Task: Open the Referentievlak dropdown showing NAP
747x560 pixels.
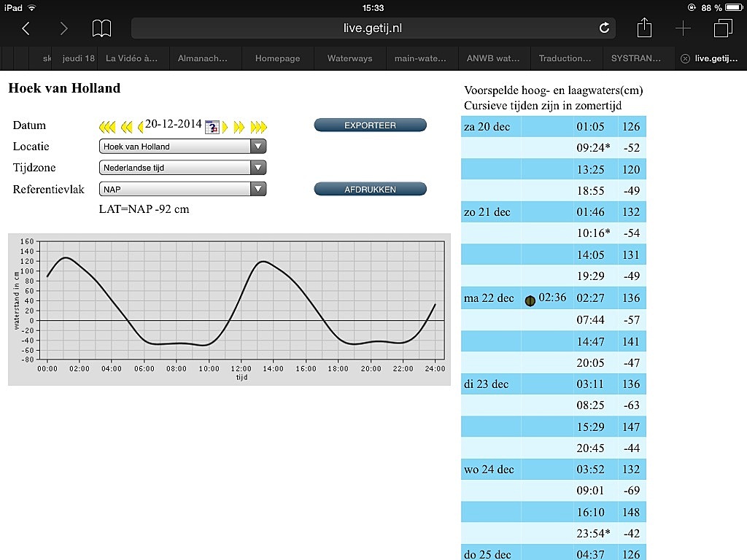Action: [182, 189]
